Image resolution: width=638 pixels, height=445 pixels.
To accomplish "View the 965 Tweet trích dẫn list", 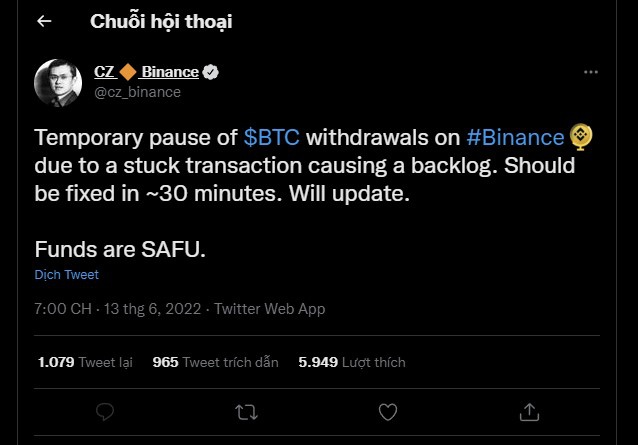I will pyautogui.click(x=215, y=362).
